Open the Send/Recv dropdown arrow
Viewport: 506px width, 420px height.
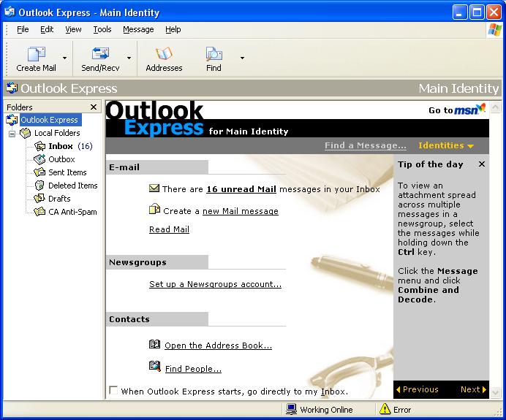pyautogui.click(x=129, y=58)
